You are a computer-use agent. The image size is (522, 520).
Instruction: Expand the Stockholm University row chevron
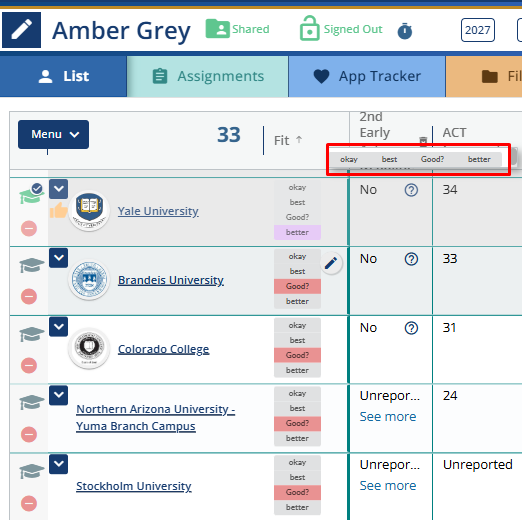click(59, 464)
